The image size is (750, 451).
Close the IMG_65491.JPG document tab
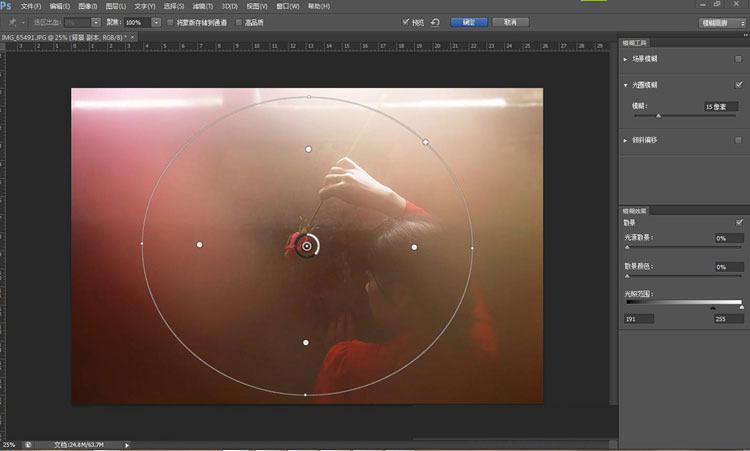pyautogui.click(x=134, y=37)
